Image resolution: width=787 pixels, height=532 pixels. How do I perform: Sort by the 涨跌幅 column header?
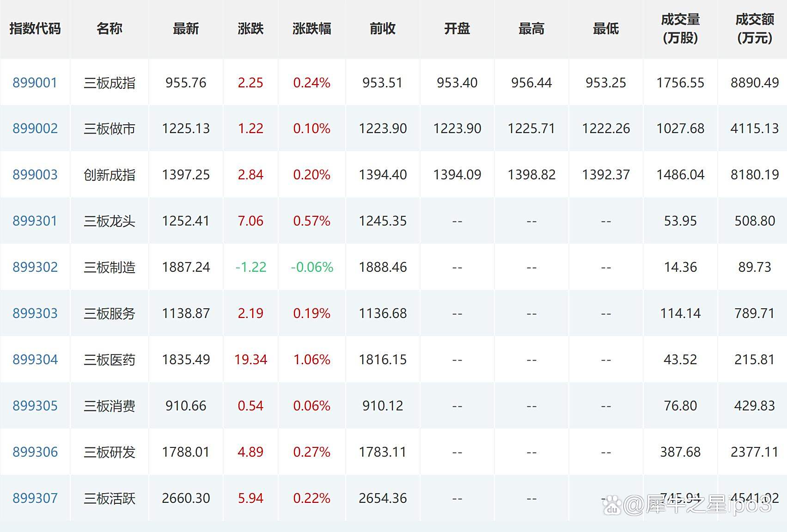(x=311, y=29)
